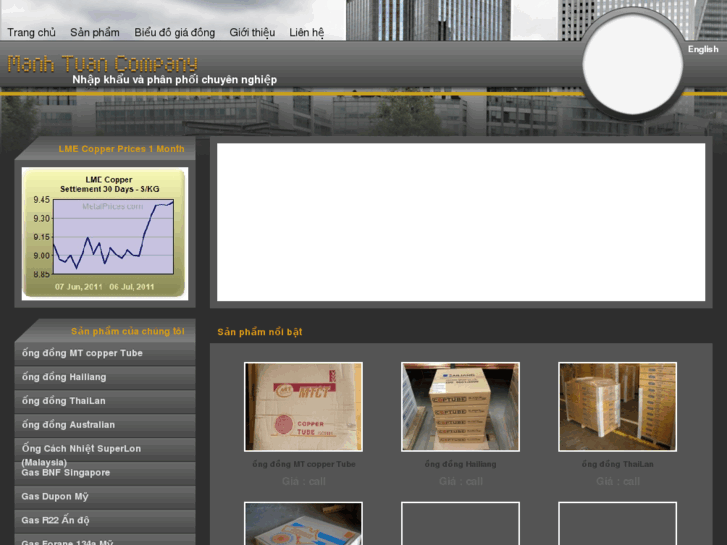
Task: Click ống đồng ThaiLan product title
Action: (618, 464)
